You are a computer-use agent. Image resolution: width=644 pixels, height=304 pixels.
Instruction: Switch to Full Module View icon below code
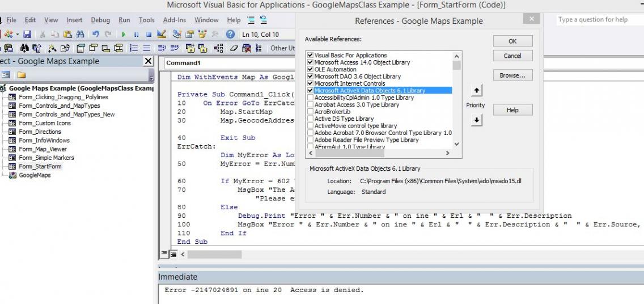click(173, 254)
